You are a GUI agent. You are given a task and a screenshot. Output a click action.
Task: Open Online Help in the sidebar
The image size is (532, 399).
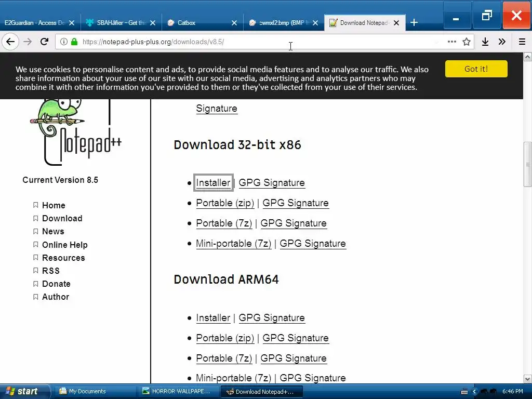[x=65, y=245]
